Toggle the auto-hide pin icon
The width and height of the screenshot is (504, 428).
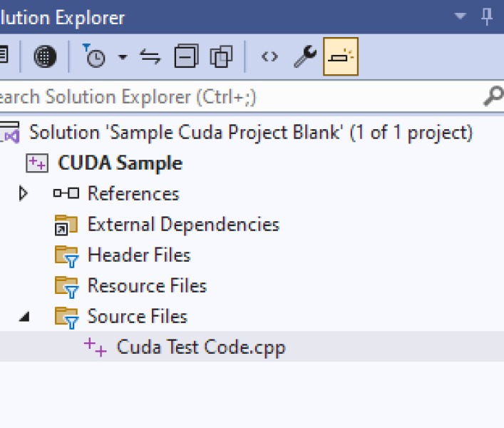pos(488,16)
